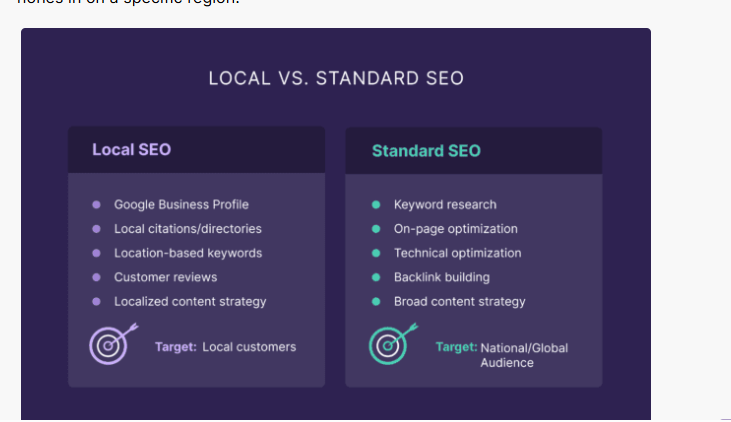Click the Local SEO heading
731x422 pixels.
[x=131, y=150]
